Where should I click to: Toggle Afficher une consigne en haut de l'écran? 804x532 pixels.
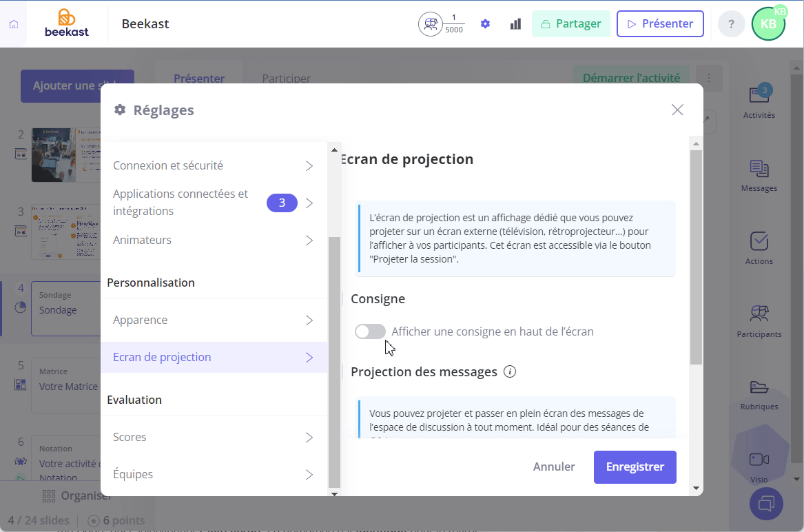[x=370, y=331]
